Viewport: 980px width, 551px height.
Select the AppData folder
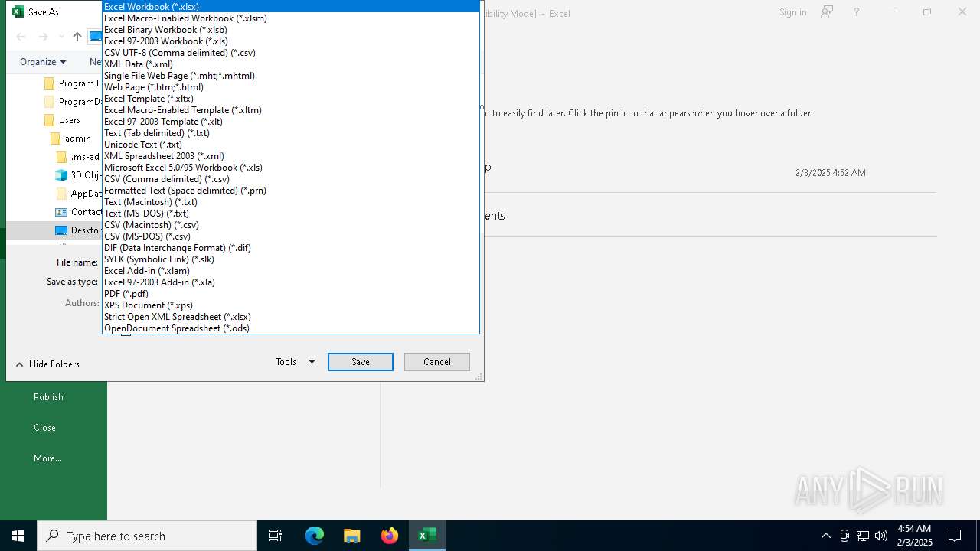[79, 194]
